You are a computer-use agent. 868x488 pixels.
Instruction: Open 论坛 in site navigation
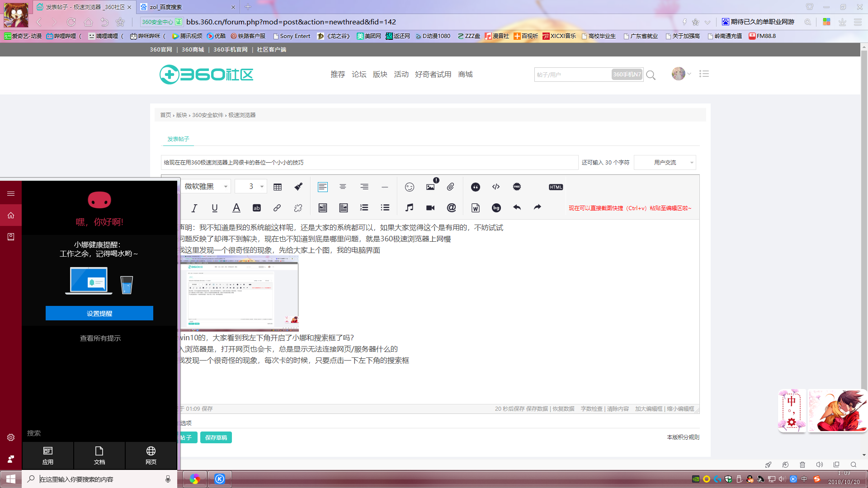(x=359, y=75)
